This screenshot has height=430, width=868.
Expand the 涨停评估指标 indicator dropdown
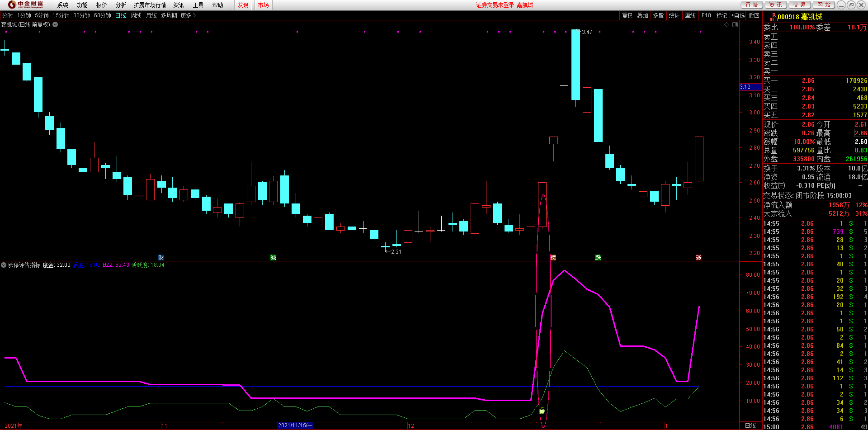coord(4,265)
